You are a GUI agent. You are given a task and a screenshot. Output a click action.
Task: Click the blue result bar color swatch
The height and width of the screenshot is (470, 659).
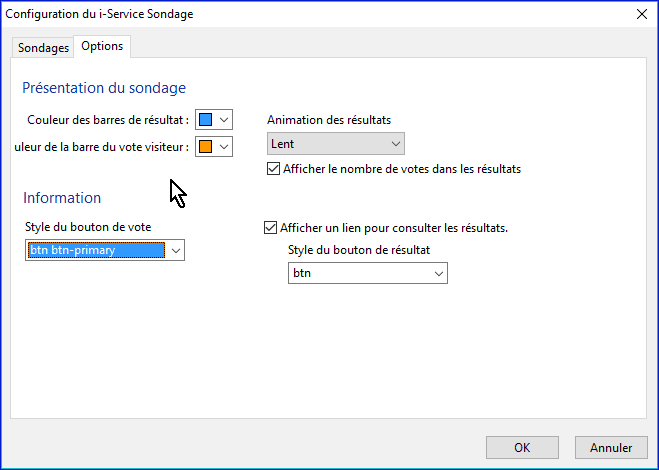[206, 120]
